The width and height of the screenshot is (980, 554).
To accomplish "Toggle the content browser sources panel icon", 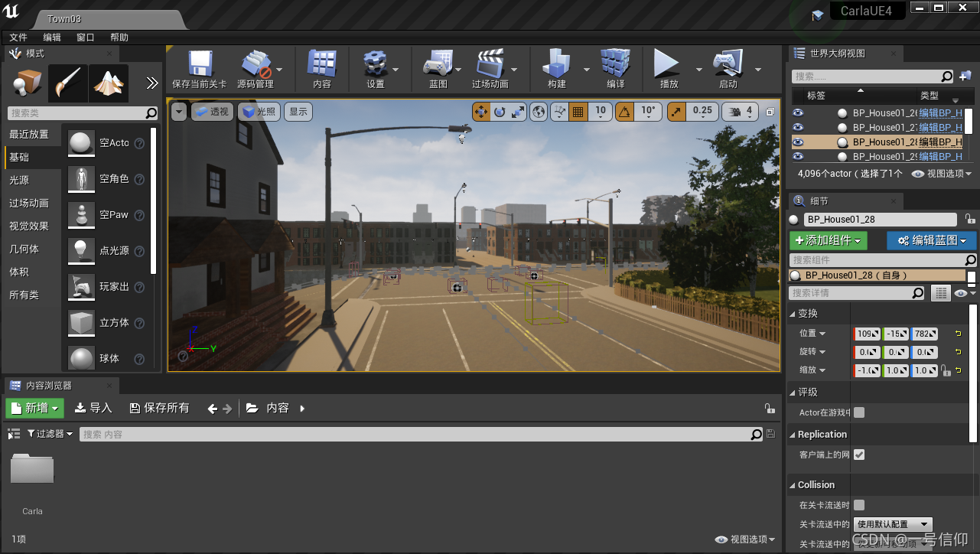I will click(x=13, y=434).
